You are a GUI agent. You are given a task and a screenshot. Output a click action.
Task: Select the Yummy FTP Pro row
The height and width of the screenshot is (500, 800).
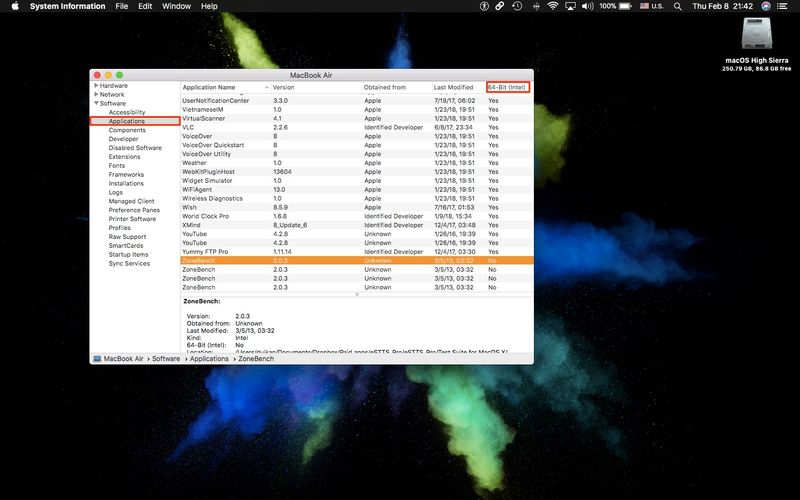point(357,252)
